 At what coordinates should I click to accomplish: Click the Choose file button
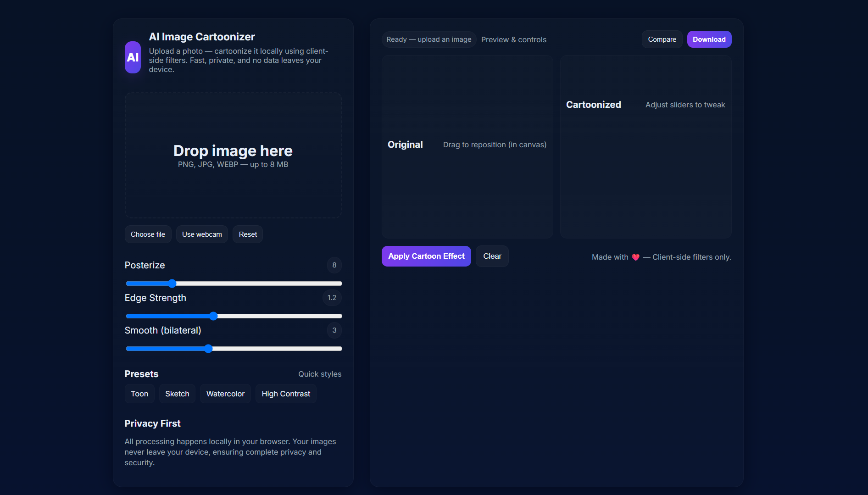[148, 234]
